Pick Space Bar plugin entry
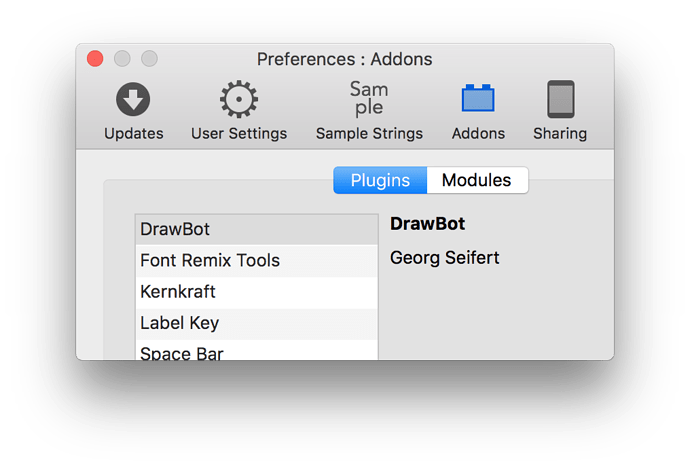Image resolution: width=690 pixels, height=468 pixels. click(x=256, y=352)
